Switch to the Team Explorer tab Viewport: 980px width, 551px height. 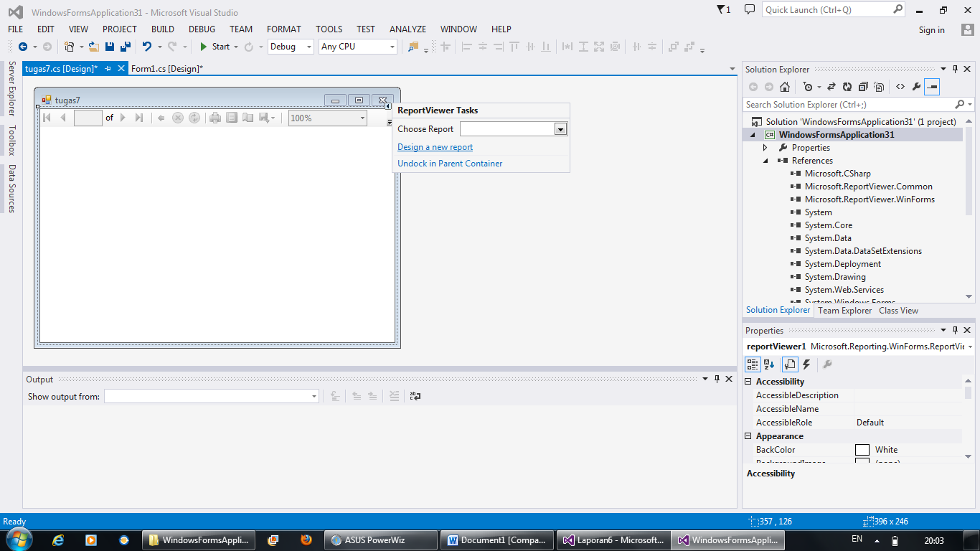844,310
